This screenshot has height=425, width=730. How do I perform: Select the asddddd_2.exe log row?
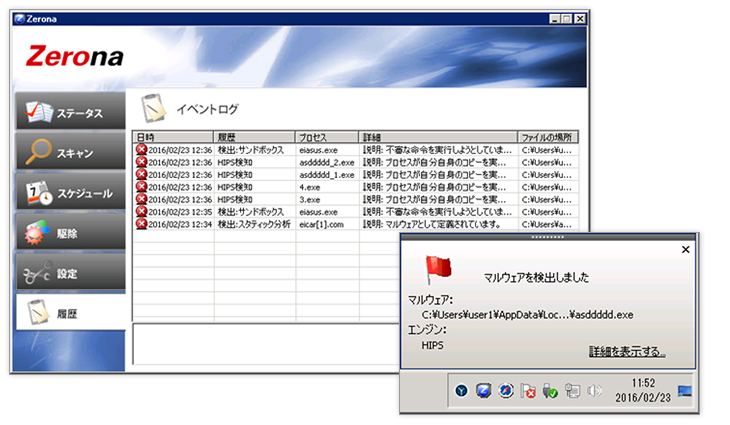coord(356,162)
